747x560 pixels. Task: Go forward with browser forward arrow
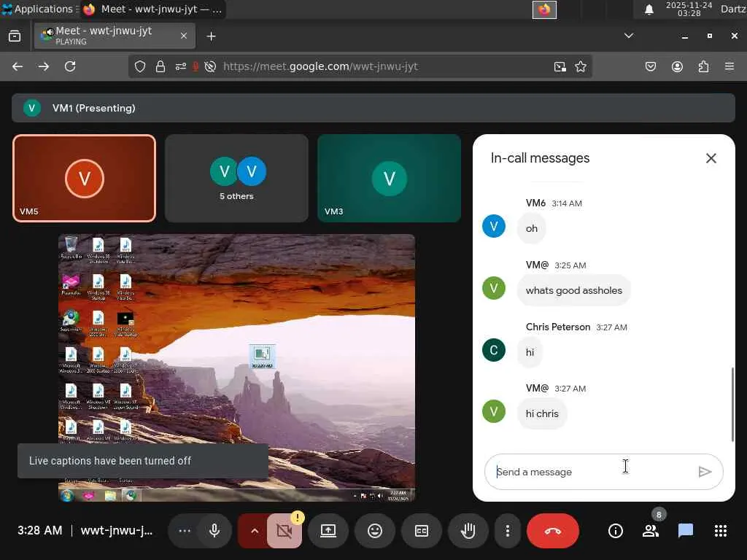(x=44, y=66)
